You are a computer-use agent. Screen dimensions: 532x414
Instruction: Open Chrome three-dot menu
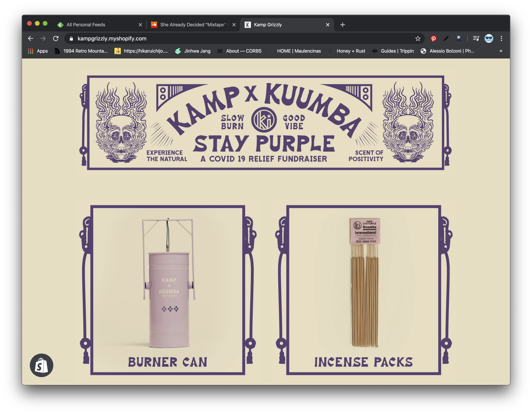pyautogui.click(x=501, y=38)
